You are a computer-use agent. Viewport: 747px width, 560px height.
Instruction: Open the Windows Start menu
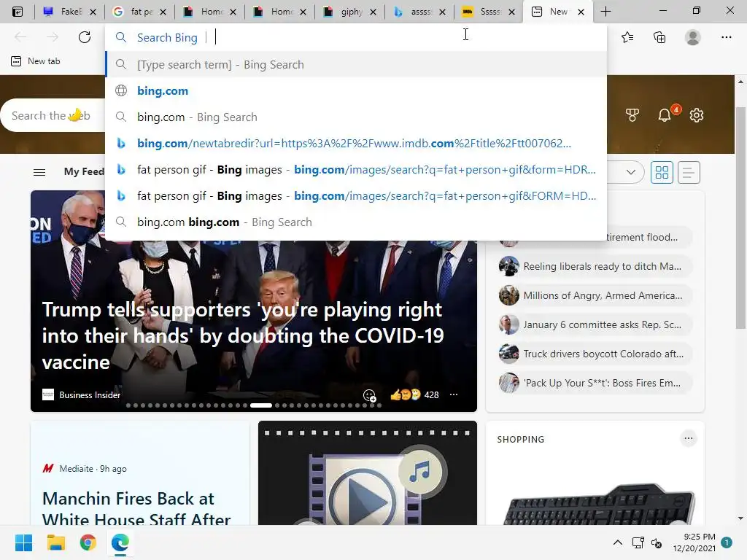pos(23,542)
